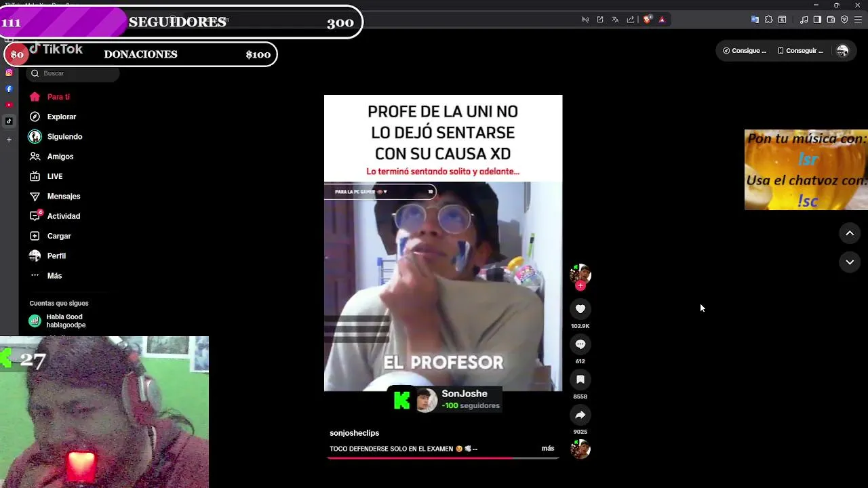
Task: Go to previous video with up chevron
Action: pyautogui.click(x=850, y=233)
